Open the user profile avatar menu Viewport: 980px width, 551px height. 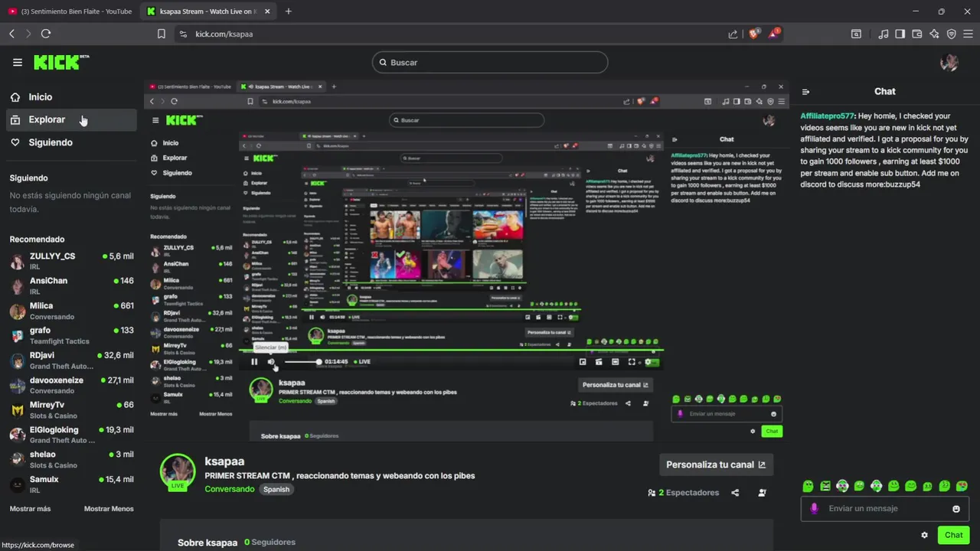[949, 63]
